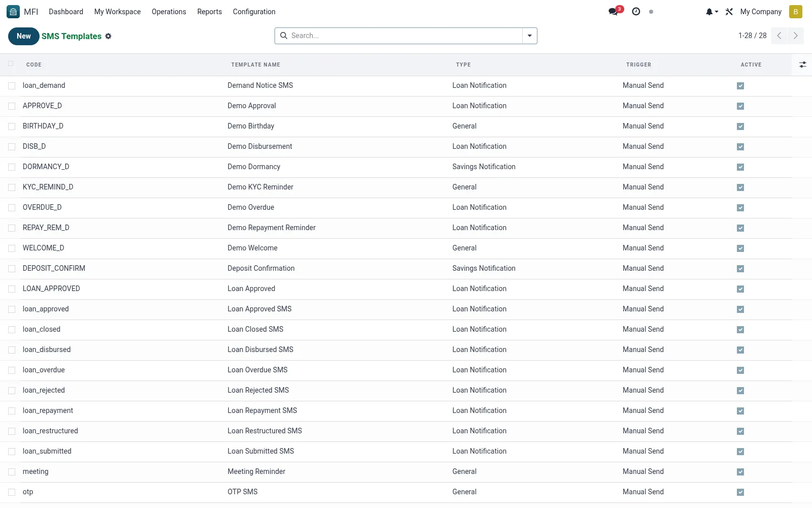Open the optional columns adjust icon

click(x=802, y=65)
